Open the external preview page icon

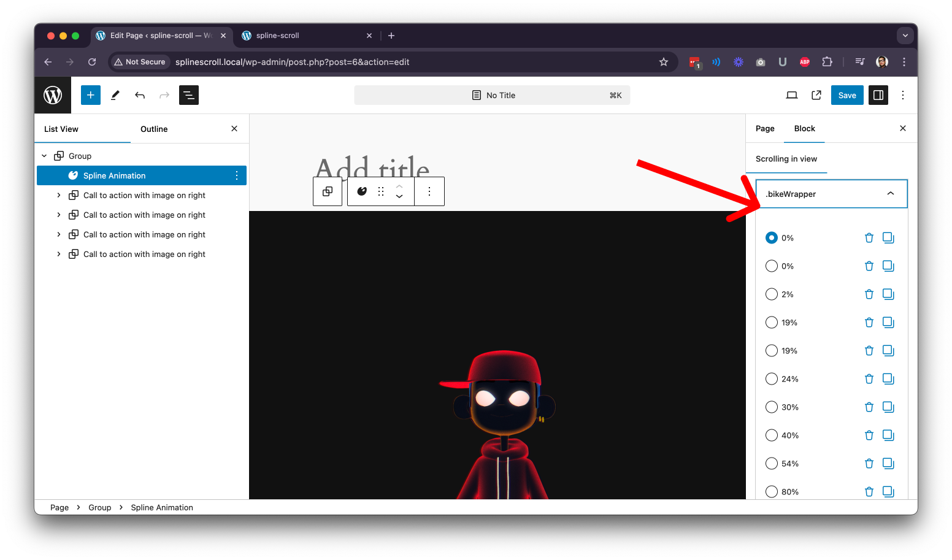pyautogui.click(x=816, y=95)
